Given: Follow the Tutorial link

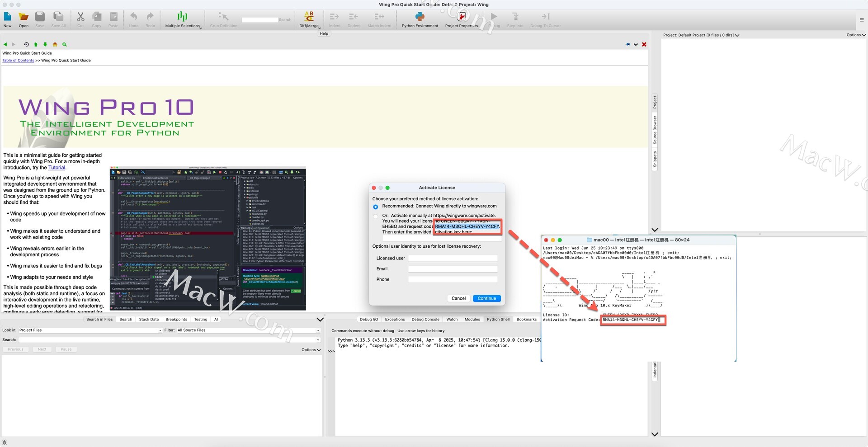Looking at the screenshot, I should click(57, 168).
